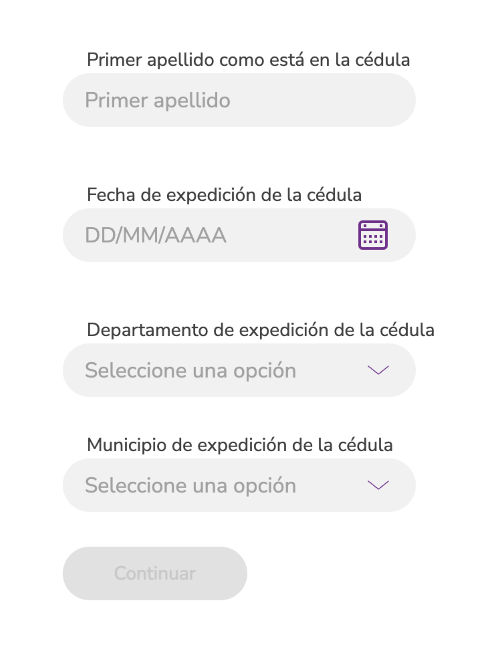Select 'Seleccione una opción' text under Departamento
The width and height of the screenshot is (494, 646).
pyautogui.click(x=190, y=370)
